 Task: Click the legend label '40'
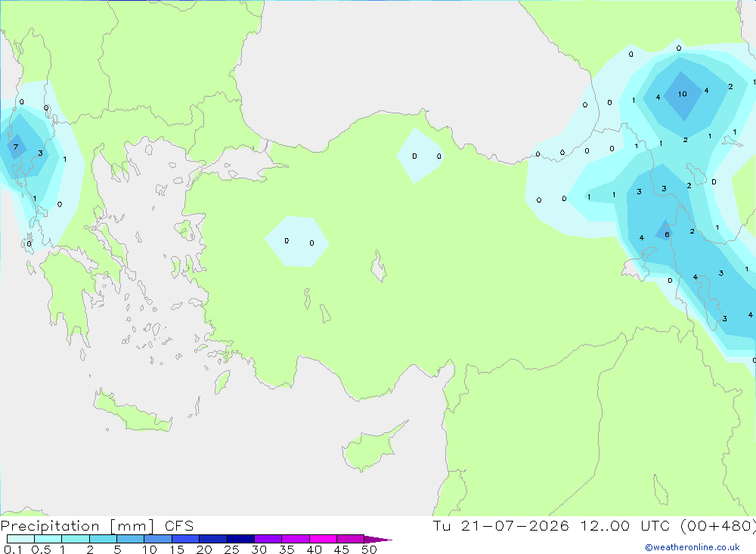click(x=314, y=549)
